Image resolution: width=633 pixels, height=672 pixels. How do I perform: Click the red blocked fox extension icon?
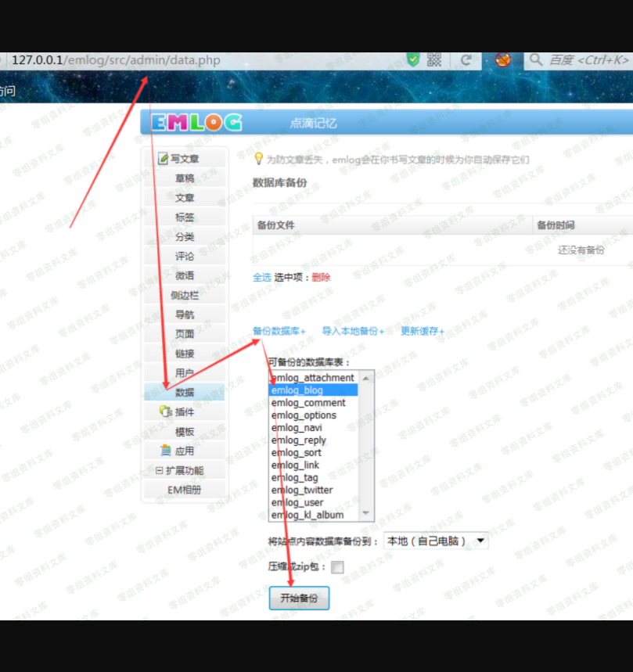click(502, 59)
